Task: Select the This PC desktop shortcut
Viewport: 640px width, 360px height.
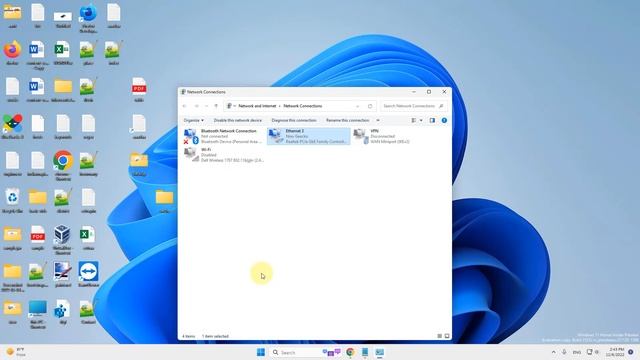Action: click(38, 314)
